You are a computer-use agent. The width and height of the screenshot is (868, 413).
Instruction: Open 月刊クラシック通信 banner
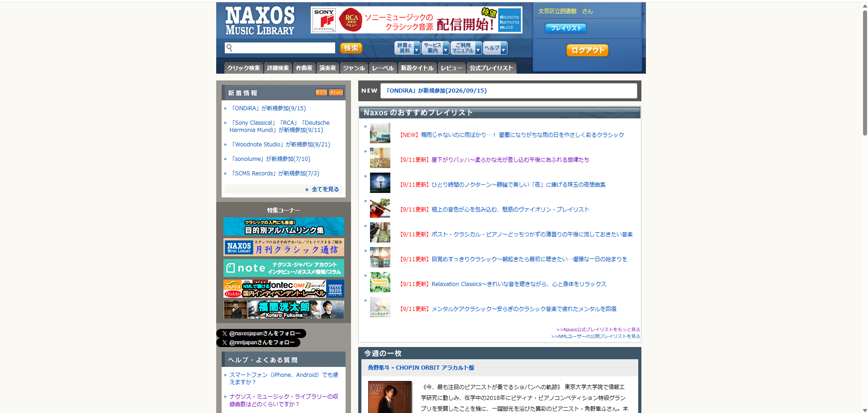pos(284,247)
